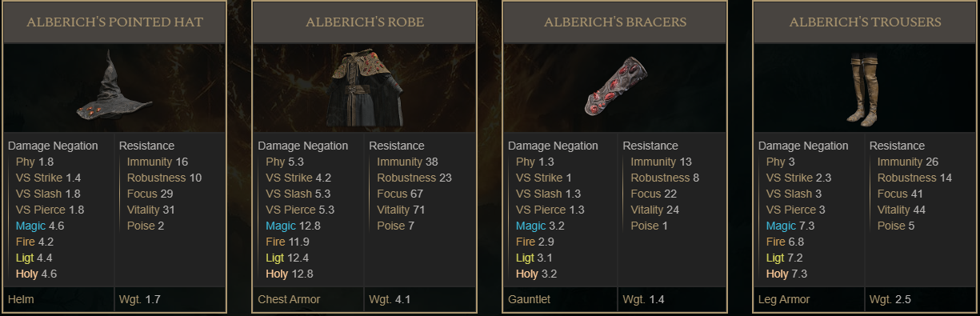Open the Alberich's Trousers title link
Viewport: 980px width, 316px height.
tap(865, 22)
